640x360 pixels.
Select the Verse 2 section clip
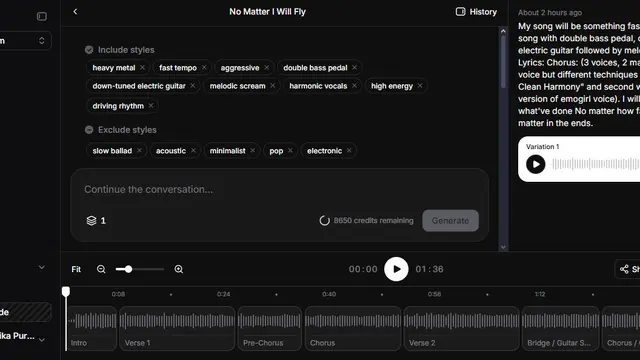461,329
